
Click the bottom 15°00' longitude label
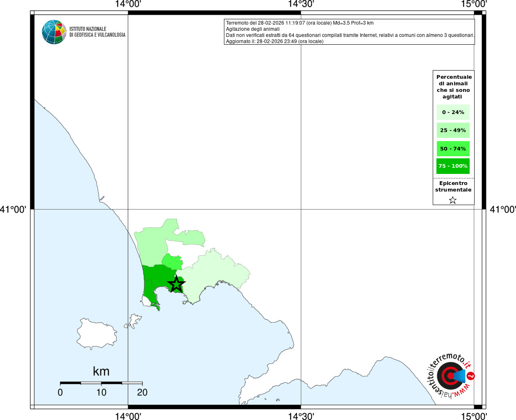(x=474, y=416)
